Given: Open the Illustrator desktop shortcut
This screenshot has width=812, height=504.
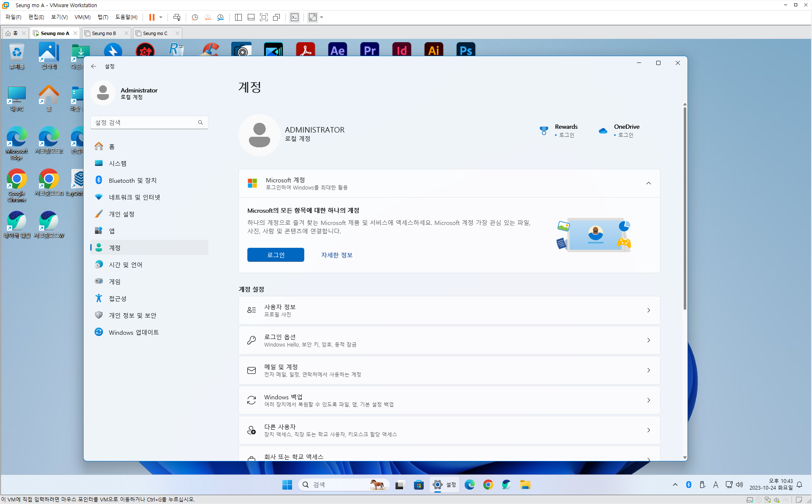Looking at the screenshot, I should tap(433, 50).
